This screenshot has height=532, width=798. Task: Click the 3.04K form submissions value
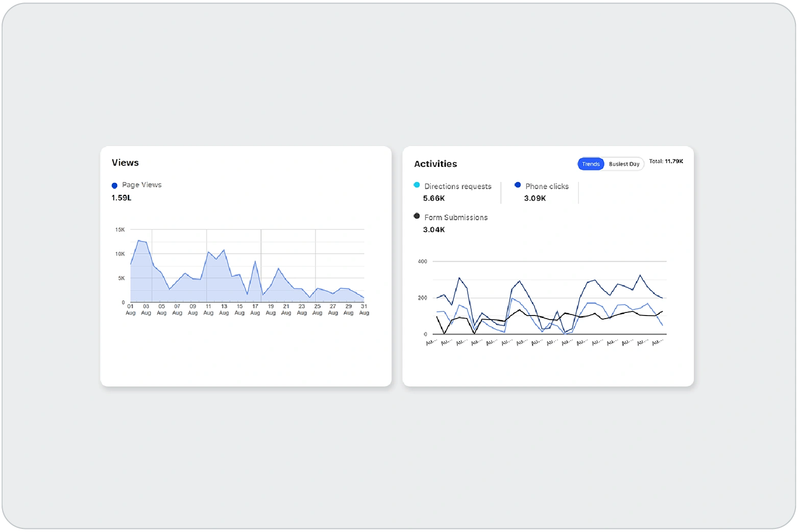pyautogui.click(x=433, y=230)
